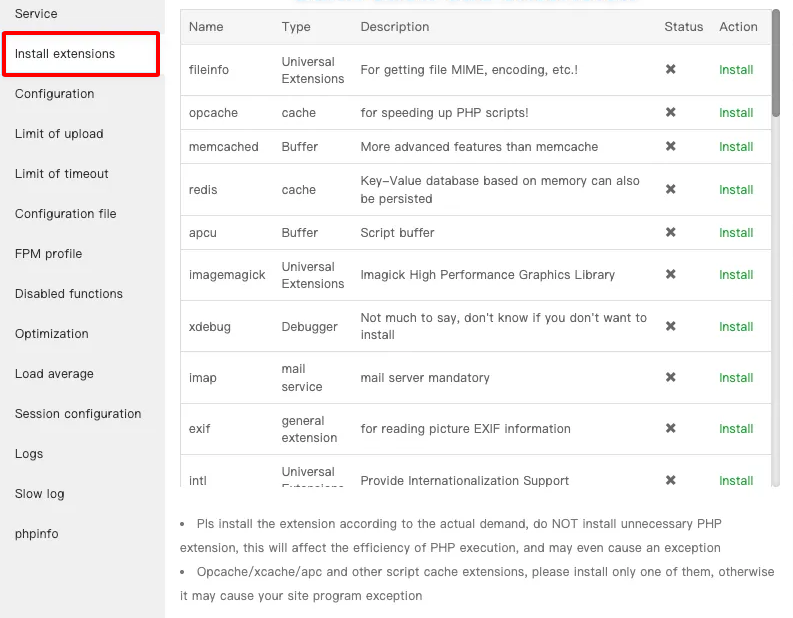This screenshot has width=793, height=618.
Task: Click the apcu status cross icon
Action: coord(671,232)
